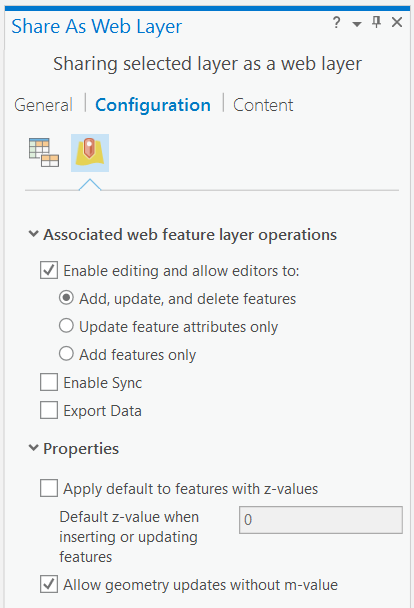The width and height of the screenshot is (414, 608).
Task: Open the pane help question mark
Action: pos(336,22)
